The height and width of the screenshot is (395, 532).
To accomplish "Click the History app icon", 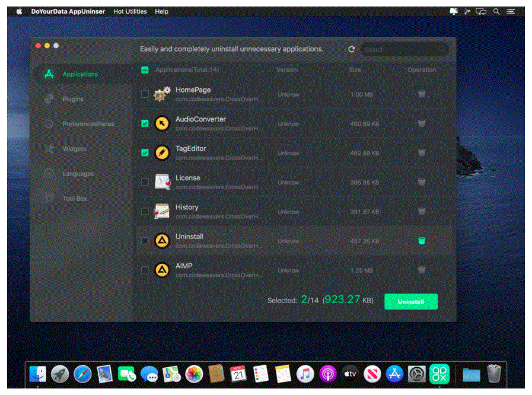I will (x=162, y=211).
